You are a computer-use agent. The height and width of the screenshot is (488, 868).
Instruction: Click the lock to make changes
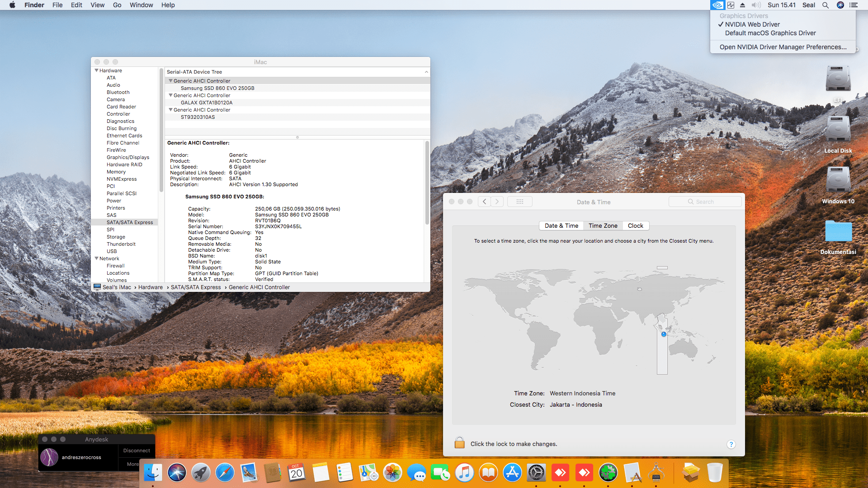point(459,443)
